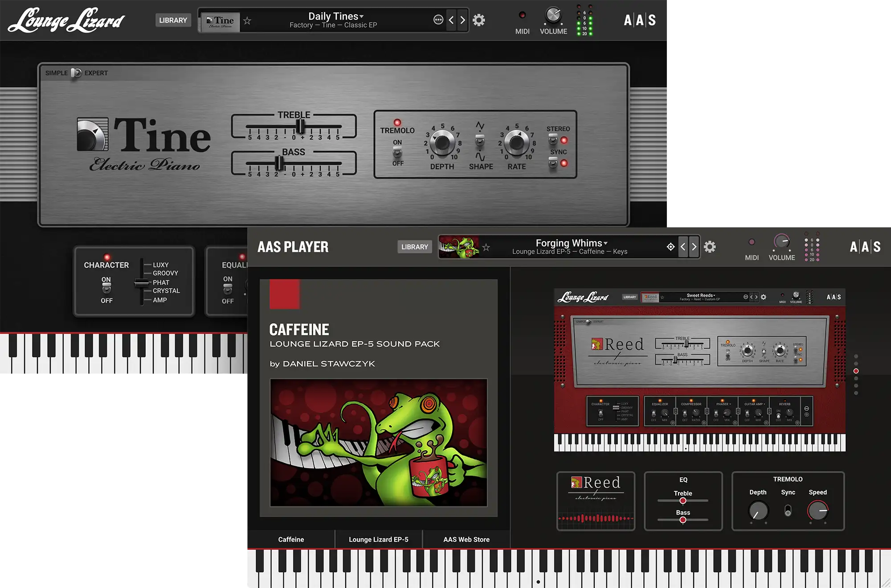Click Tremolo Depth knob in AAS Player
Viewport: 891px width, 588px height.
758,510
